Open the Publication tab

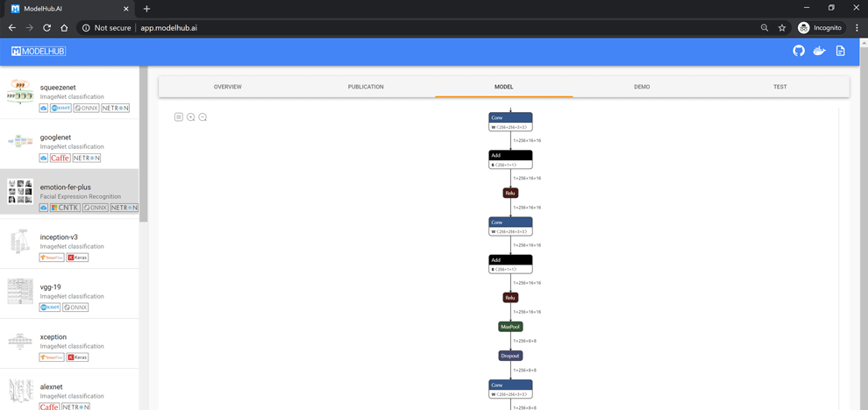(x=366, y=87)
